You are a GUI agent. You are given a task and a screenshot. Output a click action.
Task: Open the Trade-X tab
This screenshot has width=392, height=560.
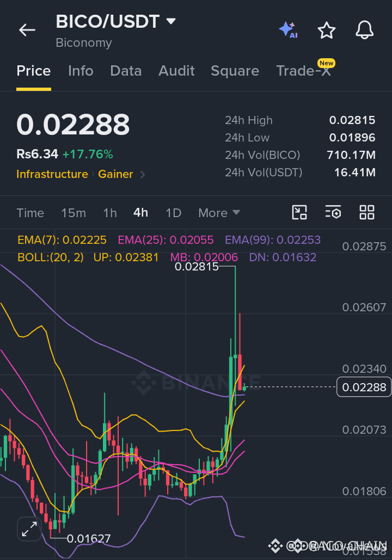tap(303, 71)
